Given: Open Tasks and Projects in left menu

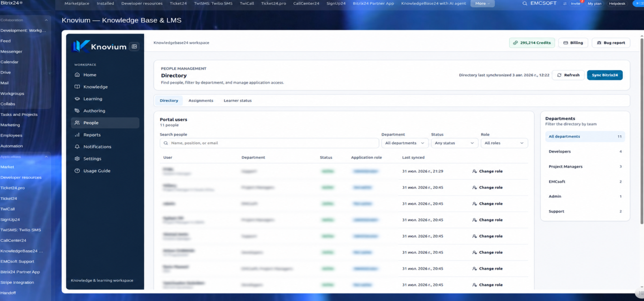Looking at the screenshot, I should click(19, 115).
